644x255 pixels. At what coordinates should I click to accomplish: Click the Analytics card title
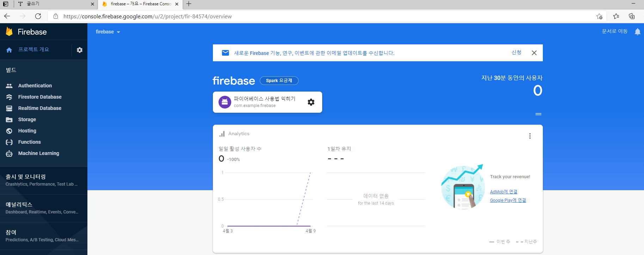pyautogui.click(x=239, y=134)
